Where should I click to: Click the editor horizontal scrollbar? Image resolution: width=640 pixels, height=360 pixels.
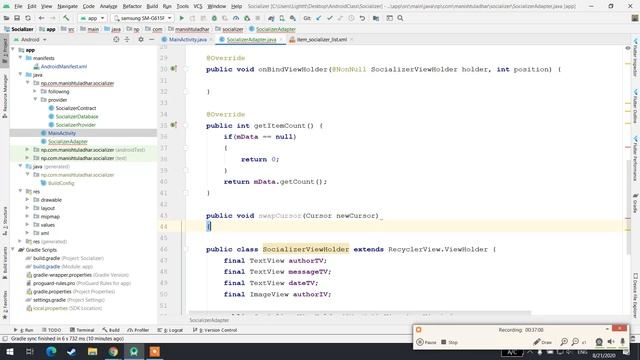tap(359, 313)
